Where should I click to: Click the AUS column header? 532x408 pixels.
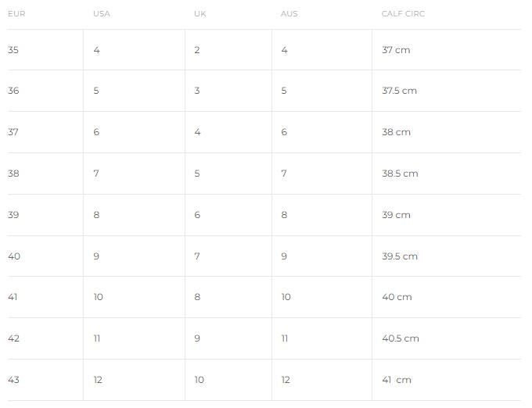pos(289,14)
